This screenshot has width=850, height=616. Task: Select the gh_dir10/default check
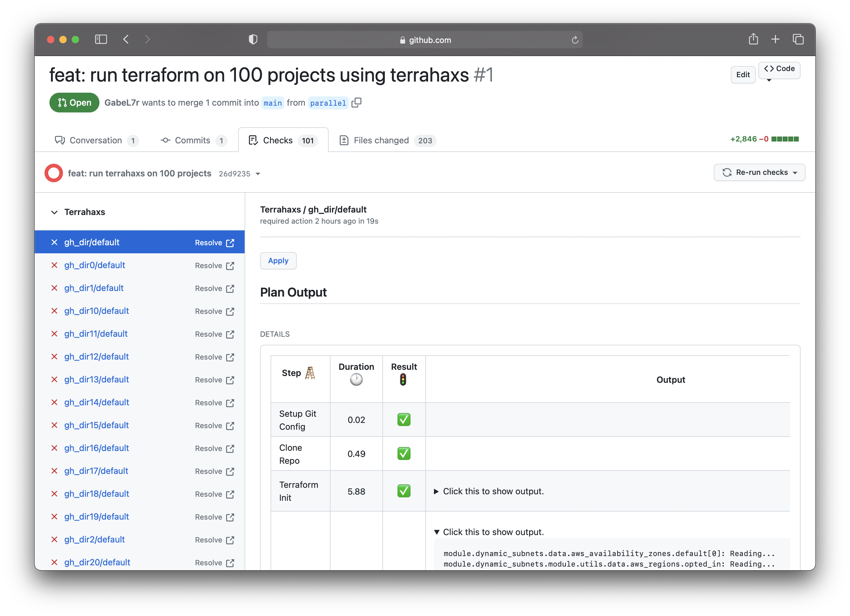click(96, 311)
